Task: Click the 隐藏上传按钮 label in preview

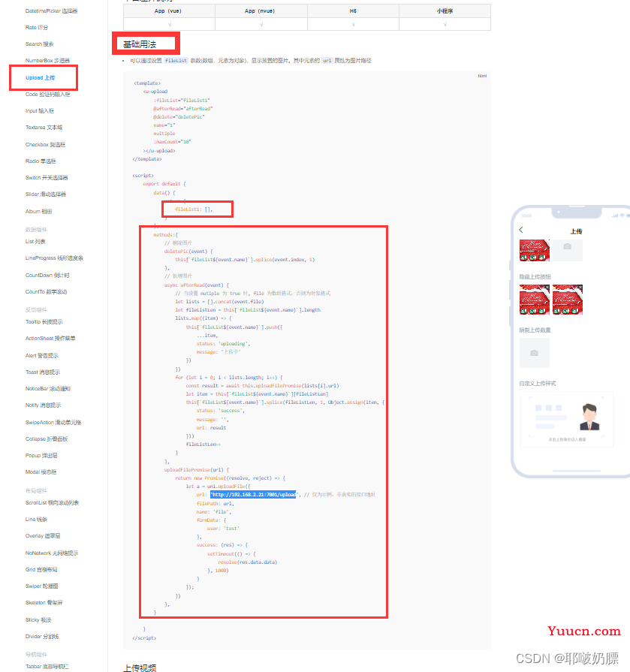Action: (x=535, y=277)
